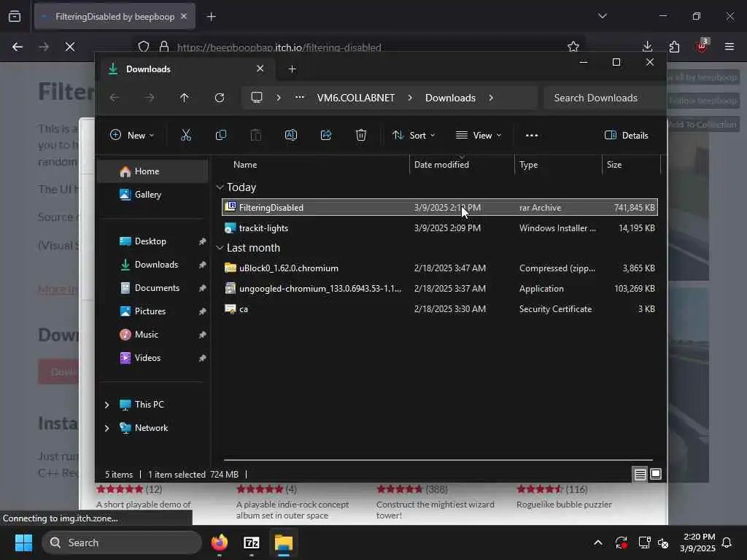Select the FilteringDisabled by beepboop Firefox tab
747x560 pixels.
(x=115, y=17)
